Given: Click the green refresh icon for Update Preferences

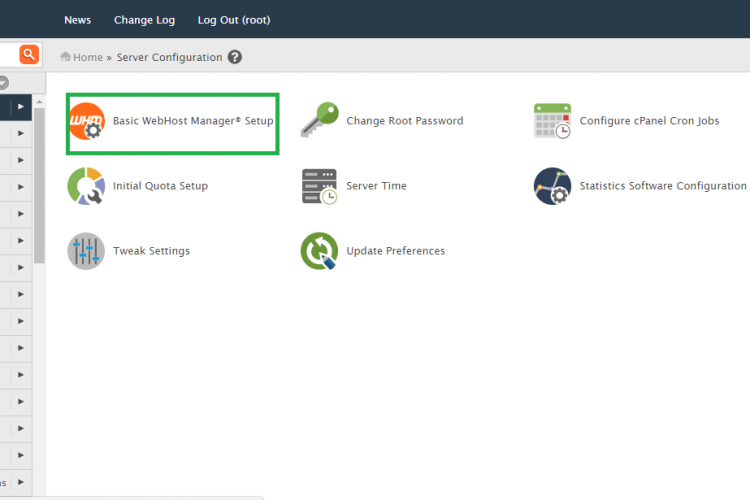Looking at the screenshot, I should click(320, 251).
